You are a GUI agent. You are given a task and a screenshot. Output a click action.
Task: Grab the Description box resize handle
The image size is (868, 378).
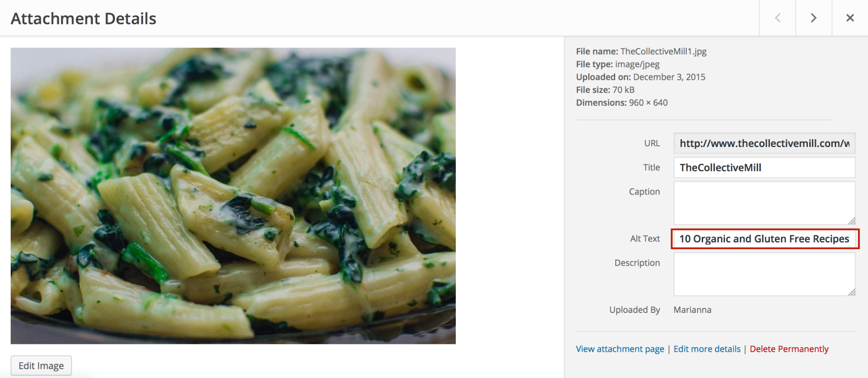click(x=852, y=292)
